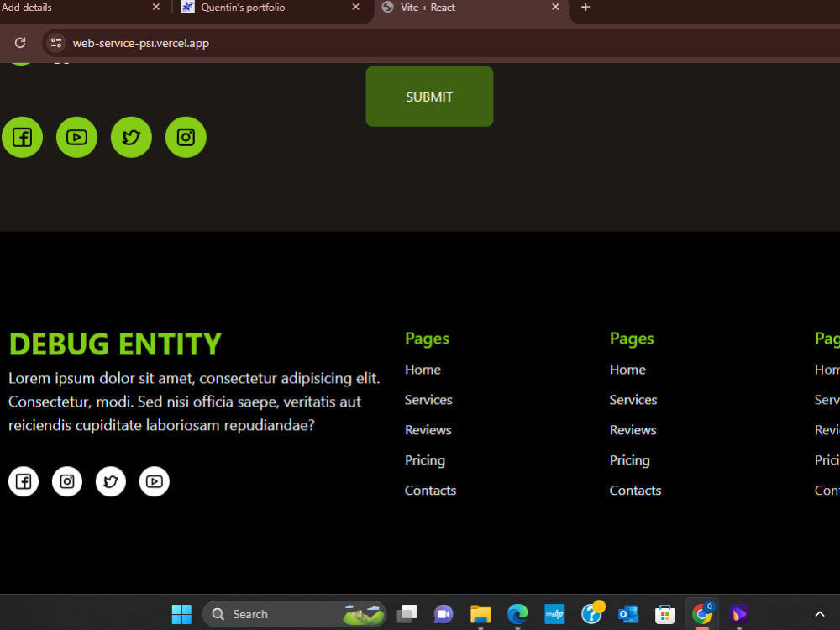The height and width of the screenshot is (630, 840).
Task: Open Home link in first Pages column
Action: pos(423,370)
